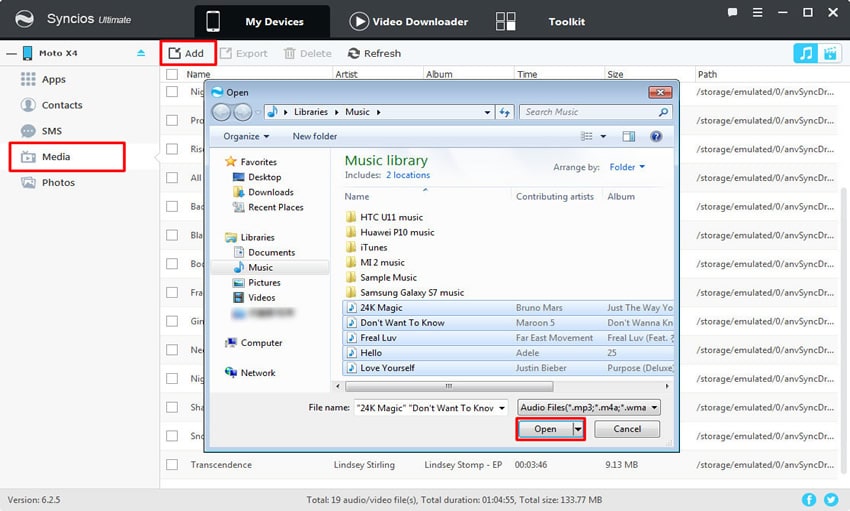850x511 pixels.
Task: Click the Open button
Action: (545, 429)
